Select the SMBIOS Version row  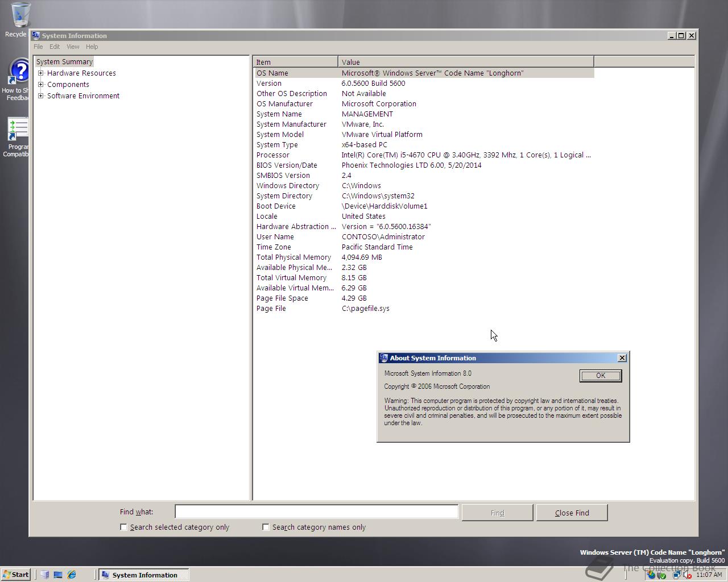pos(424,175)
